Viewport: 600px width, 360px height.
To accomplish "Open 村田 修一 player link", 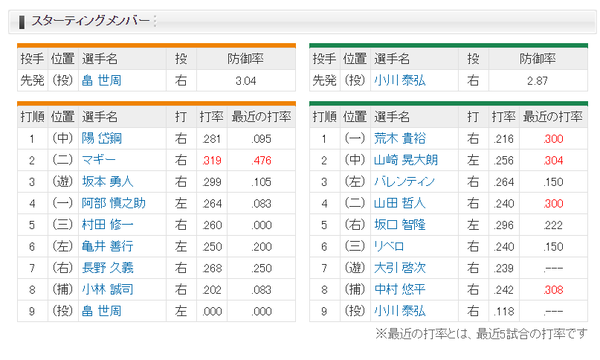I will [x=108, y=225].
